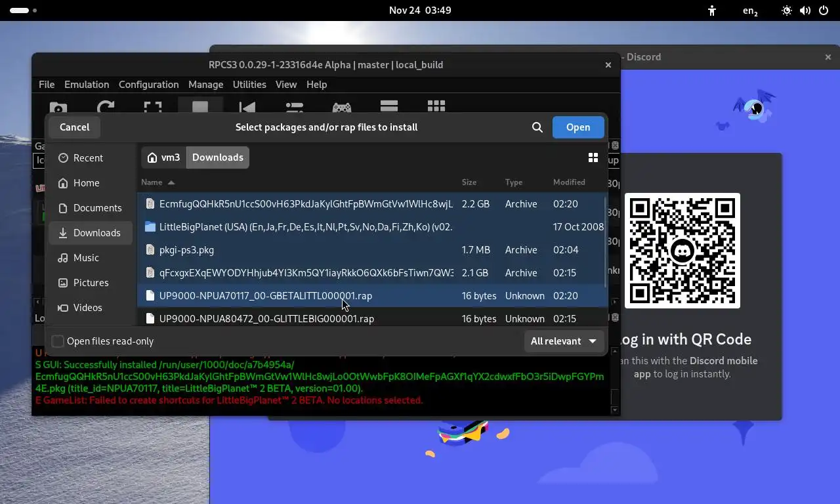840x504 pixels.
Task: Open the clock Nov 24 03:49 menu
Action: click(420, 10)
